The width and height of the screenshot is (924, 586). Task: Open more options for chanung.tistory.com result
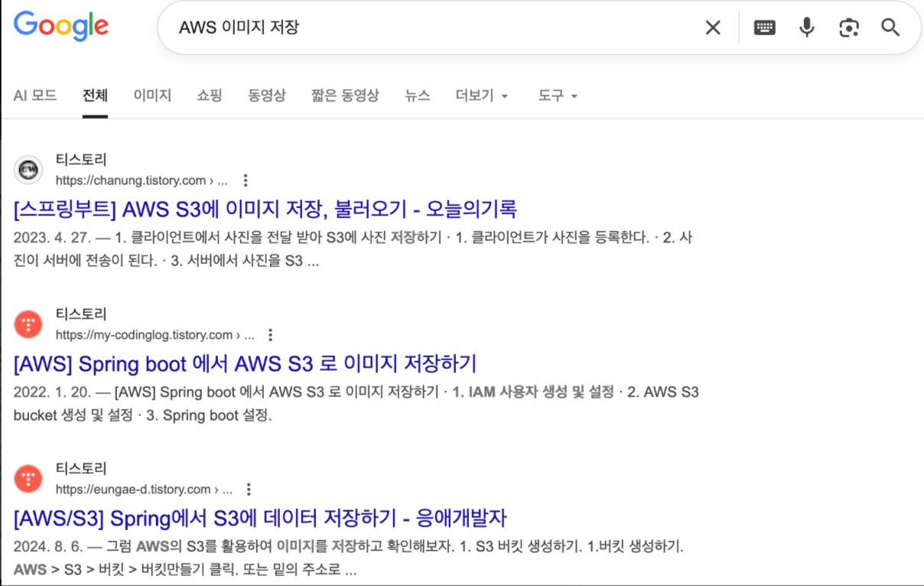click(246, 181)
